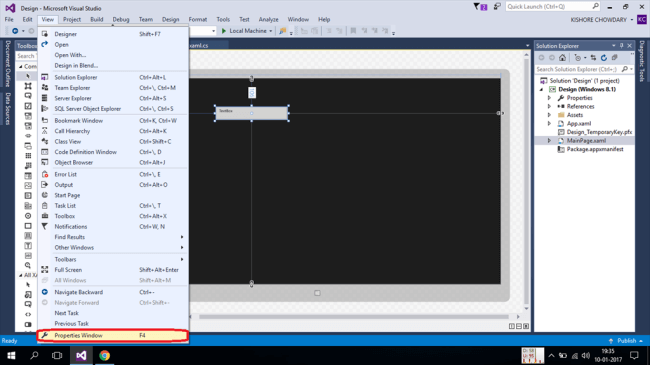
Task: Select Package.appxmanifest file
Action: pos(595,149)
